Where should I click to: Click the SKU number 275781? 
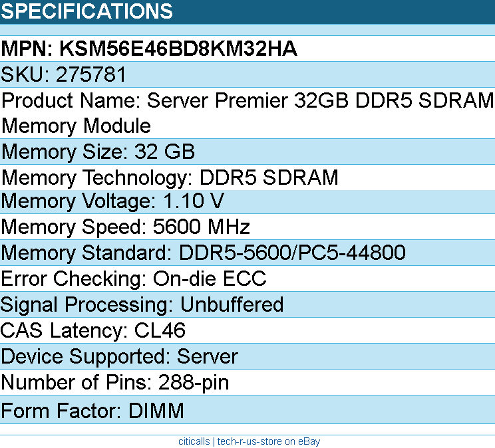pyautogui.click(x=91, y=74)
